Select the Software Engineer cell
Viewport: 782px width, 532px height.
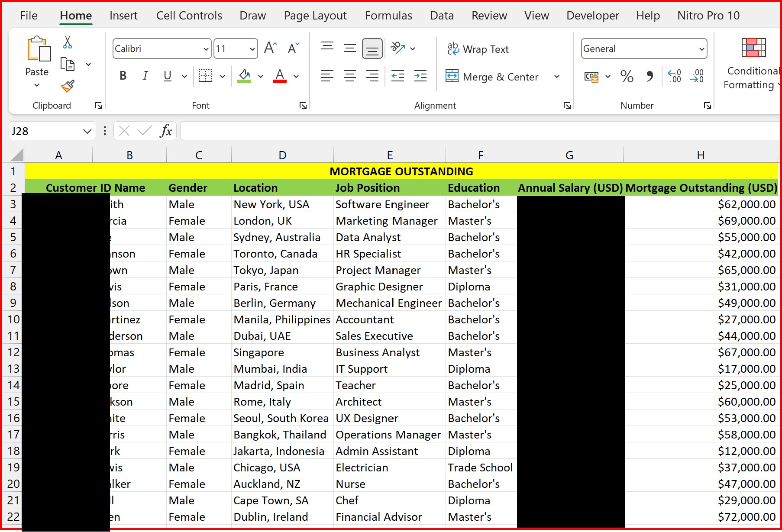pos(389,204)
